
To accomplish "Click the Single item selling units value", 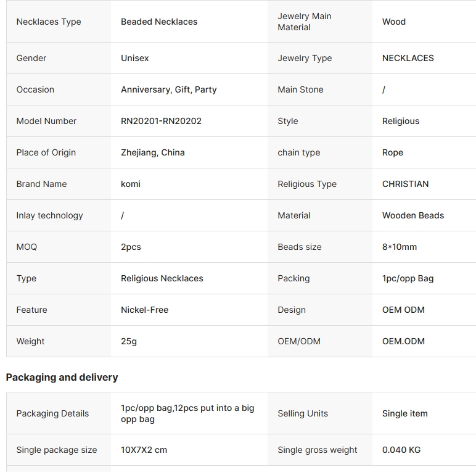I will coord(404,413).
